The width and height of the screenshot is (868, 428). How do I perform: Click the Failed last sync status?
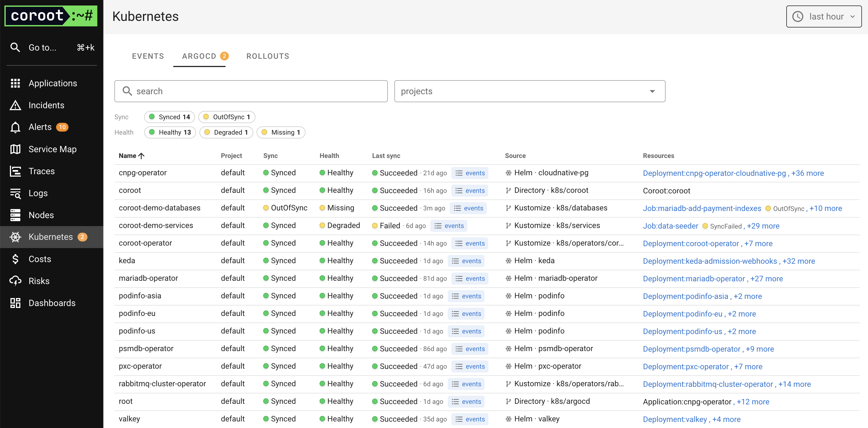[386, 226]
